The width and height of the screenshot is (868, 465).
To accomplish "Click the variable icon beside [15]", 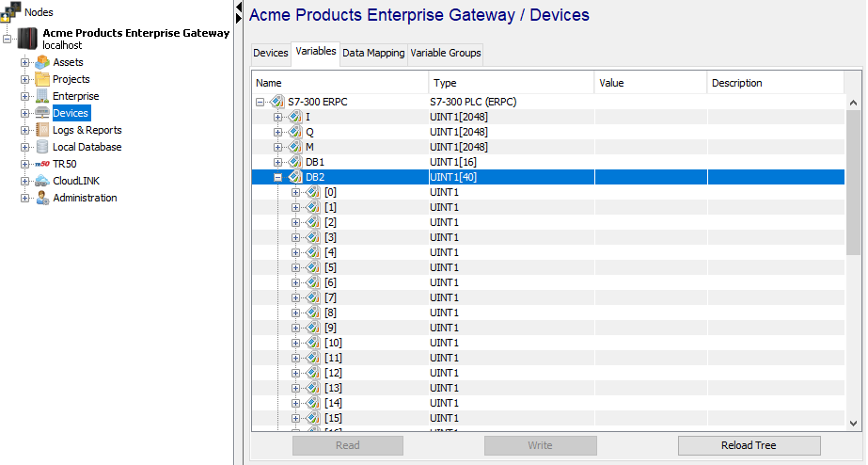I will (x=314, y=418).
